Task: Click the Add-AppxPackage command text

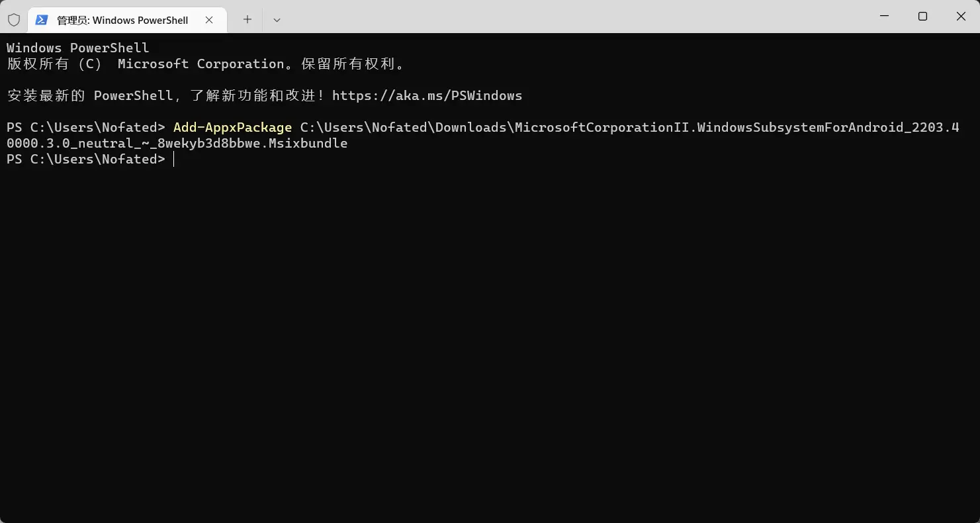Action: [x=232, y=127]
